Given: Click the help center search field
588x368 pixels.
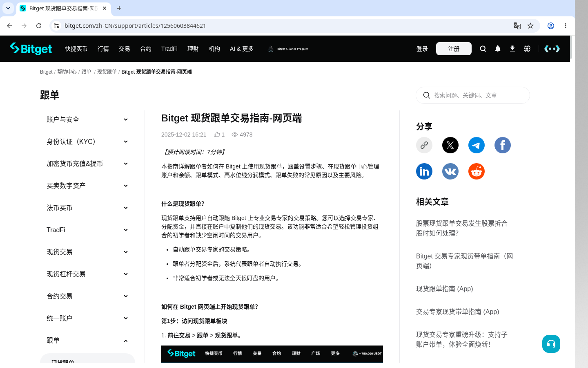Looking at the screenshot, I should (473, 95).
